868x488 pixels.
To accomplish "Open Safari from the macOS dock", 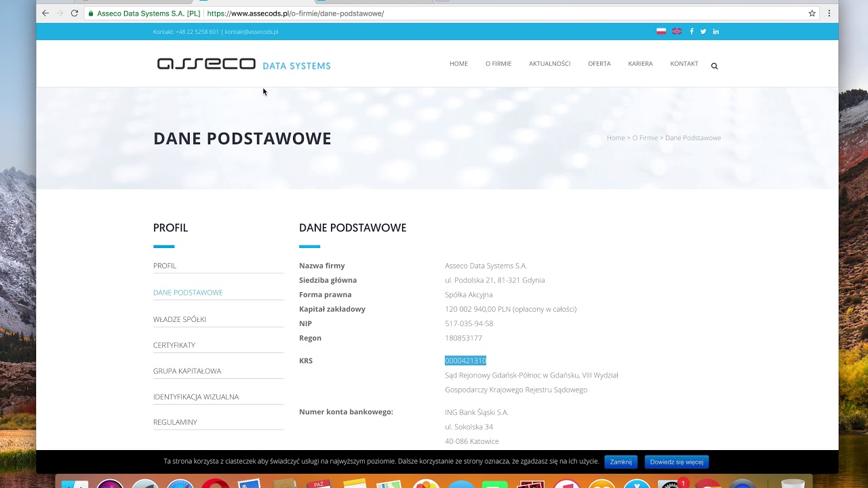I will tap(180, 484).
